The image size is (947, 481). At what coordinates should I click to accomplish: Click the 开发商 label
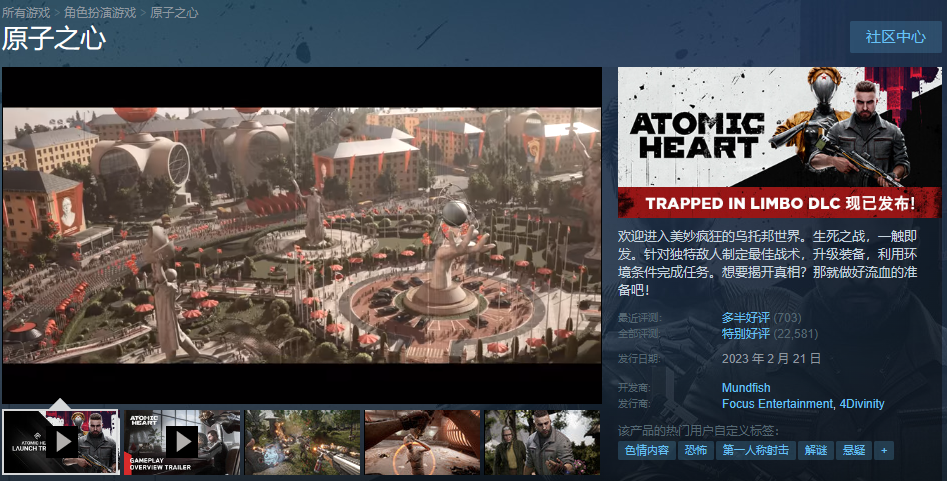(x=634, y=388)
